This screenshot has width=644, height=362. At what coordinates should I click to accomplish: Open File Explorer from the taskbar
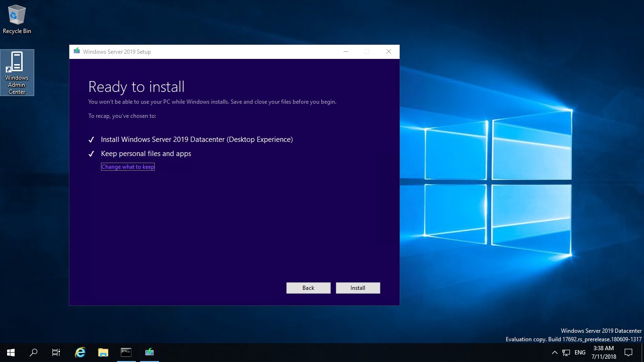pyautogui.click(x=103, y=352)
